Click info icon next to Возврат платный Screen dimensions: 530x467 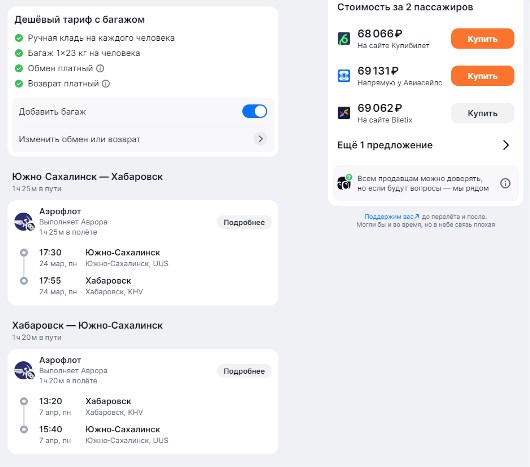106,83
